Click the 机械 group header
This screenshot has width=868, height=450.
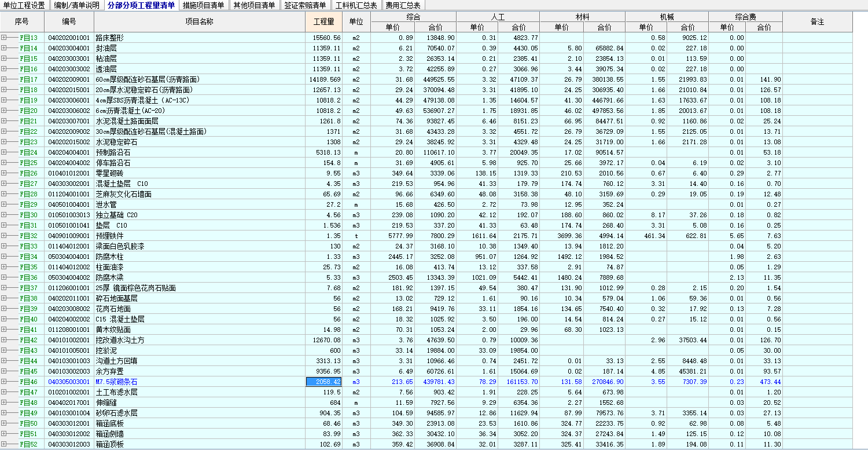667,17
